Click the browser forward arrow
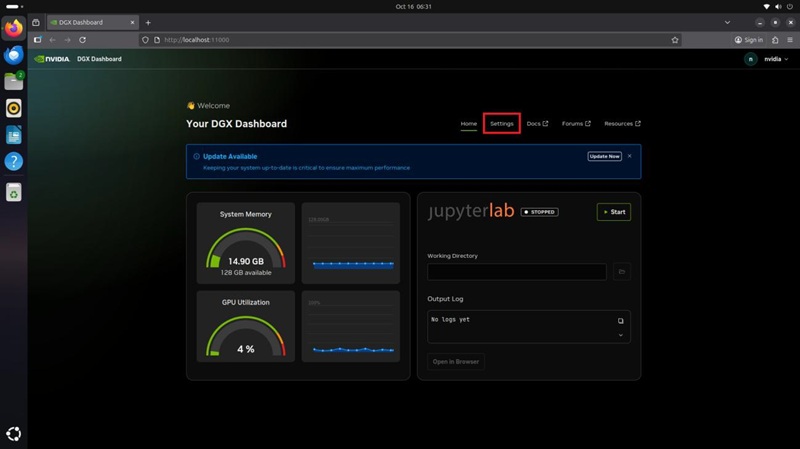 click(67, 40)
